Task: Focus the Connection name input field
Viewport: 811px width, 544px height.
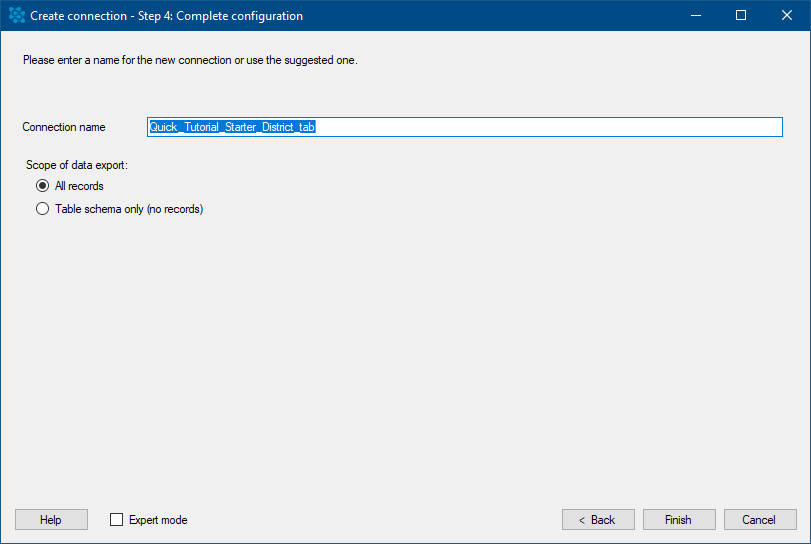Action: pyautogui.click(x=464, y=127)
